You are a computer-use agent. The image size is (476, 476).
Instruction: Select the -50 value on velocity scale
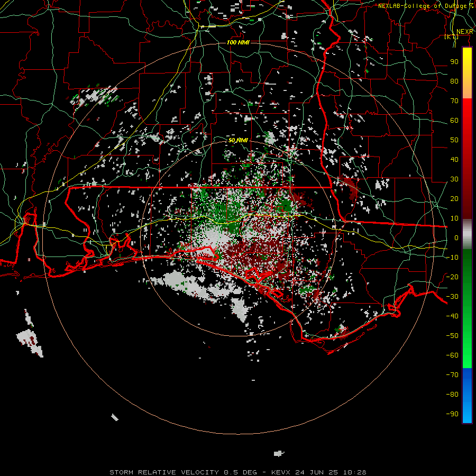click(x=452, y=336)
